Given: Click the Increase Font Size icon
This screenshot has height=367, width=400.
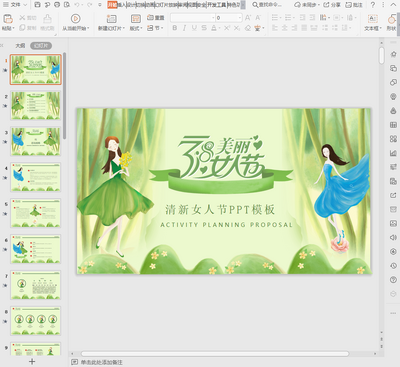Looking at the screenshot, I should [248, 18].
